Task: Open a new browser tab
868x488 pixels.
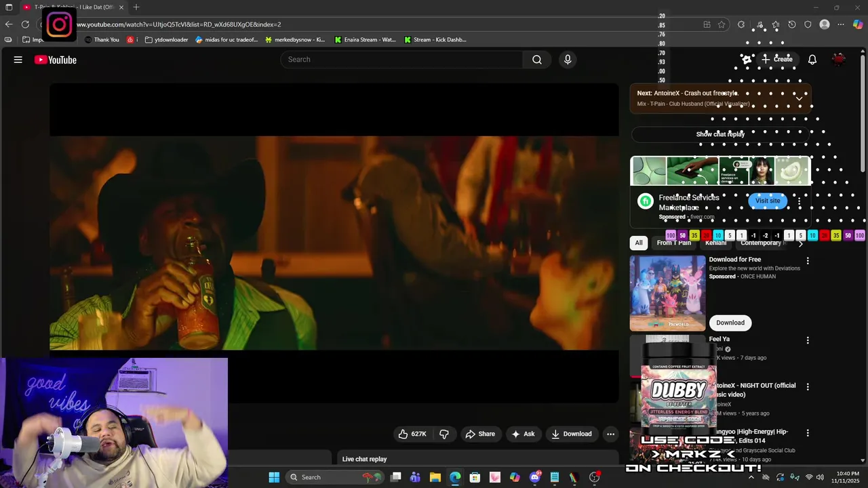Action: tap(136, 7)
